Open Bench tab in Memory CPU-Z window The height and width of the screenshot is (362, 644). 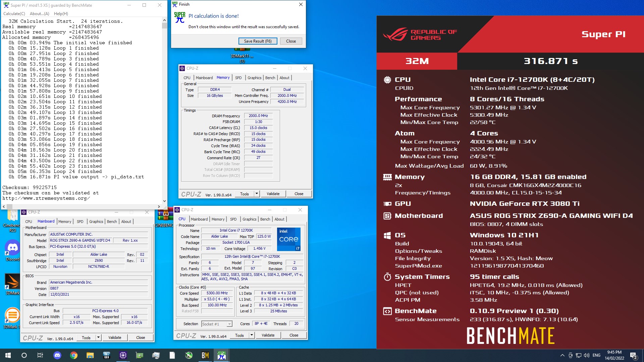(270, 78)
